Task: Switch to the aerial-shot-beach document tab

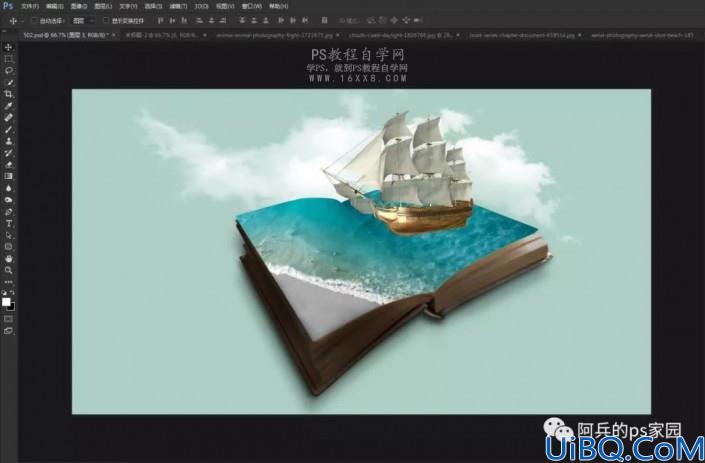Action: 642,35
